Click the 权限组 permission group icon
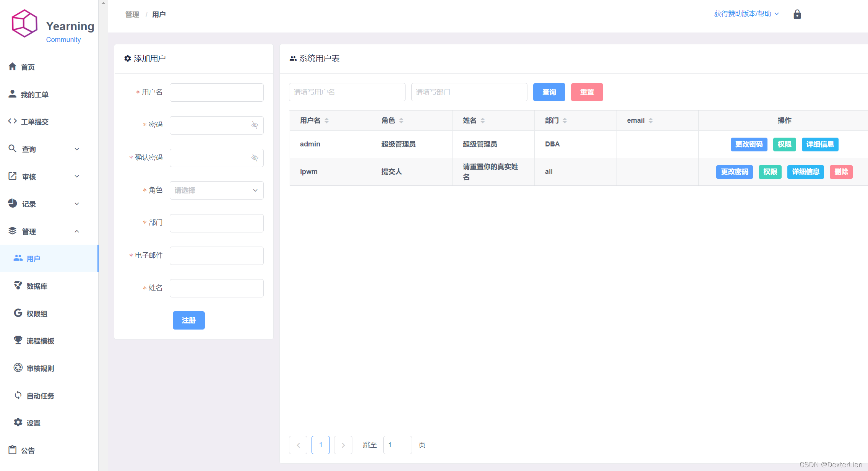This screenshot has height=471, width=868. (18, 313)
